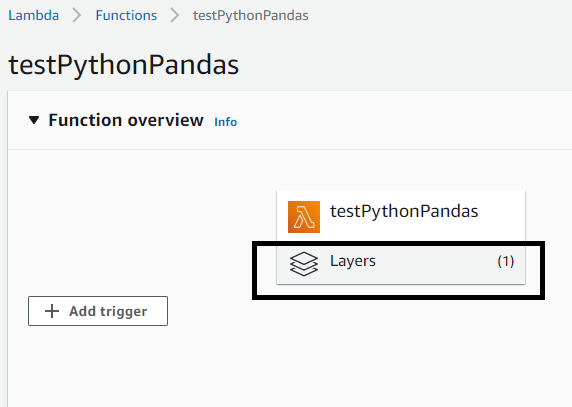Image resolution: width=572 pixels, height=407 pixels.
Task: Click the plus icon in Add trigger
Action: pos(52,311)
